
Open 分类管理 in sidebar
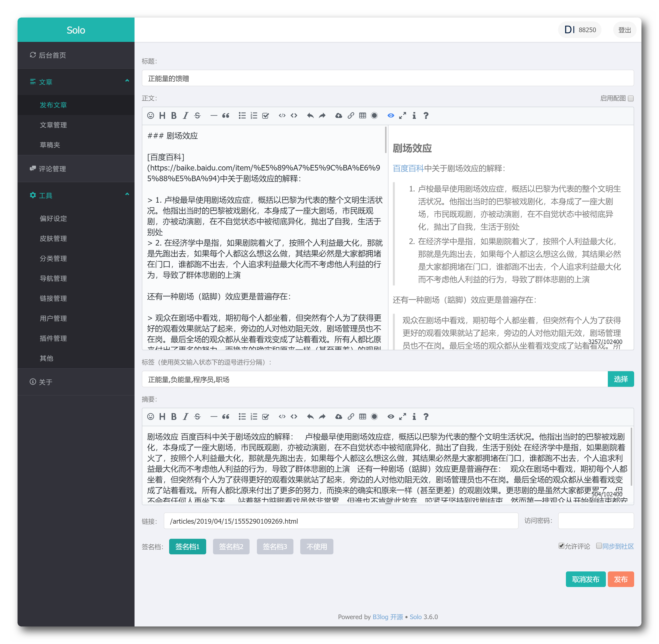pyautogui.click(x=76, y=258)
